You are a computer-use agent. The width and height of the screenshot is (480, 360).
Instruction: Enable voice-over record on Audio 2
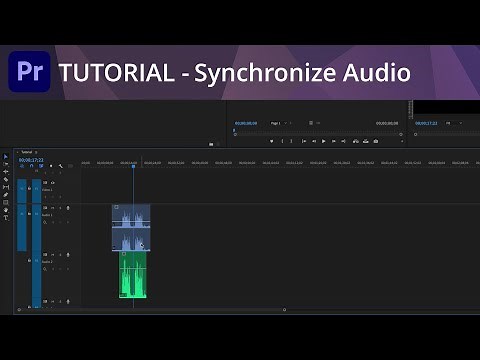(x=68, y=255)
